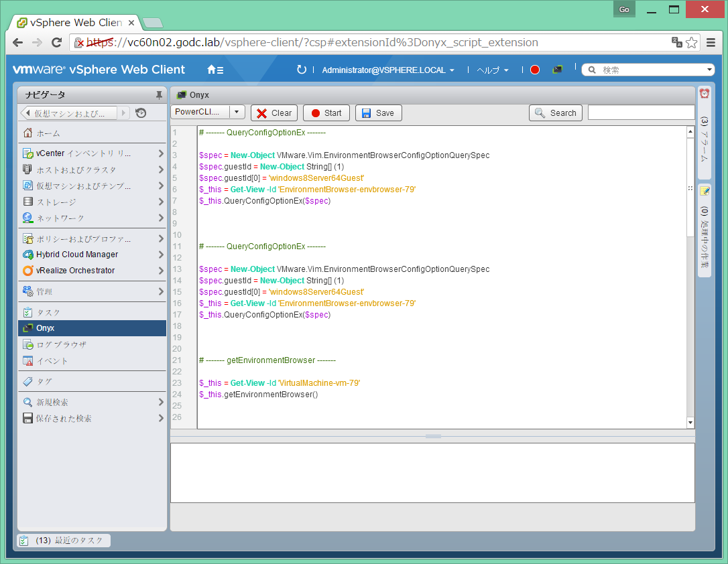Go back to 仮想マシンおよび... in navigator
Viewport: 728px width, 564px height.
coord(69,113)
